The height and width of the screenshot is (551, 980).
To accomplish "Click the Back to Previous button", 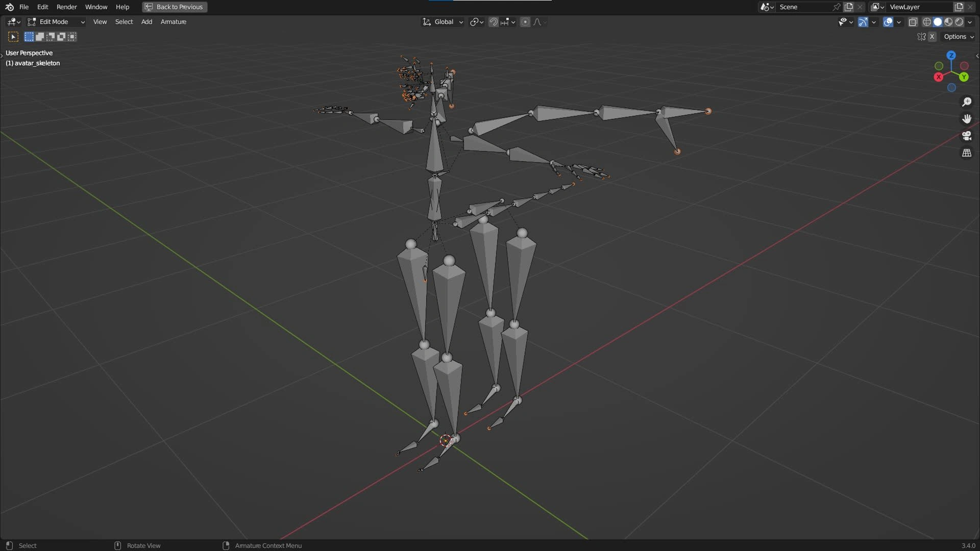I will tap(175, 7).
